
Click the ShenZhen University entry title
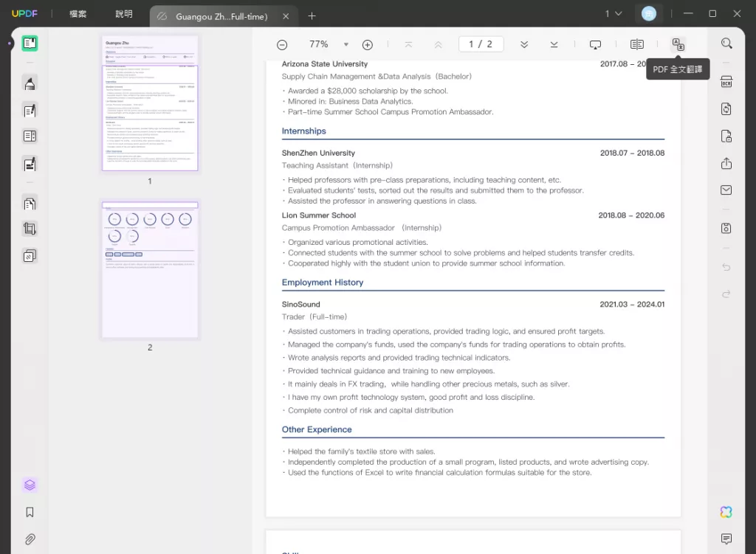(x=318, y=153)
